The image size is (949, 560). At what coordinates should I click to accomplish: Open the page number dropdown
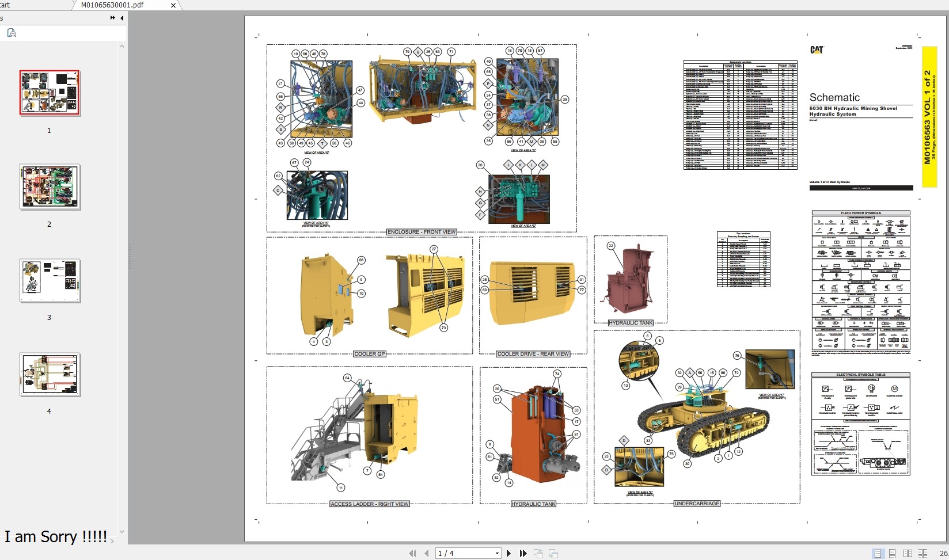pyautogui.click(x=496, y=553)
